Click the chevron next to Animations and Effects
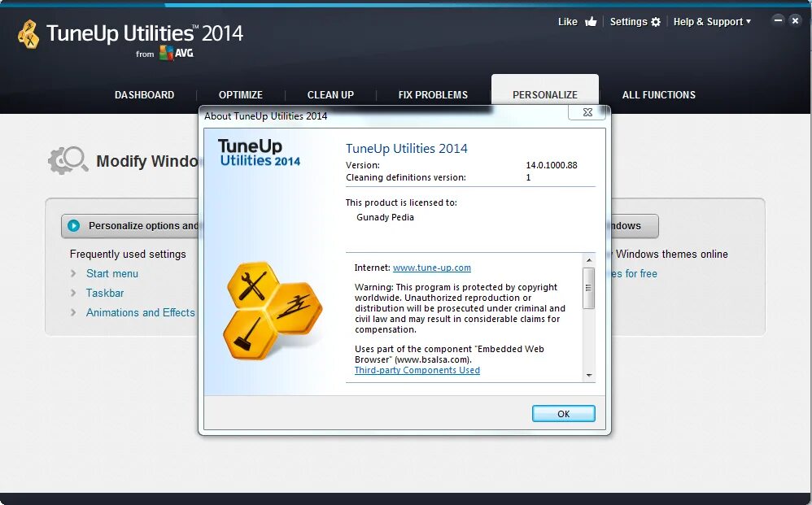Screen dimensions: 812x505 [x=73, y=312]
